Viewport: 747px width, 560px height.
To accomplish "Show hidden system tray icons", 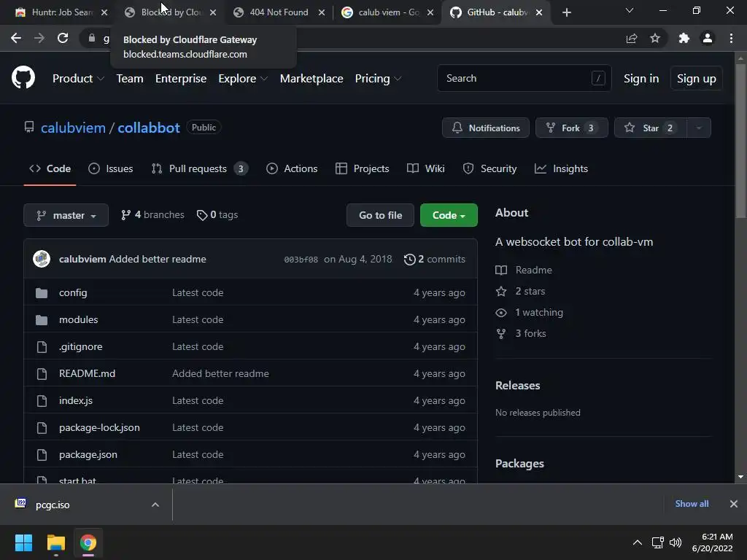I will coord(638,542).
